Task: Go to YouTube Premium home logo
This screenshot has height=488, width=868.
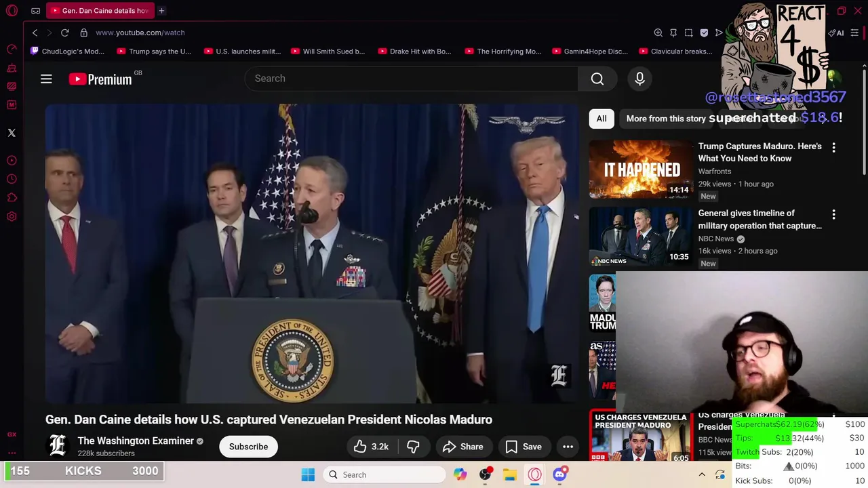Action: click(100, 79)
